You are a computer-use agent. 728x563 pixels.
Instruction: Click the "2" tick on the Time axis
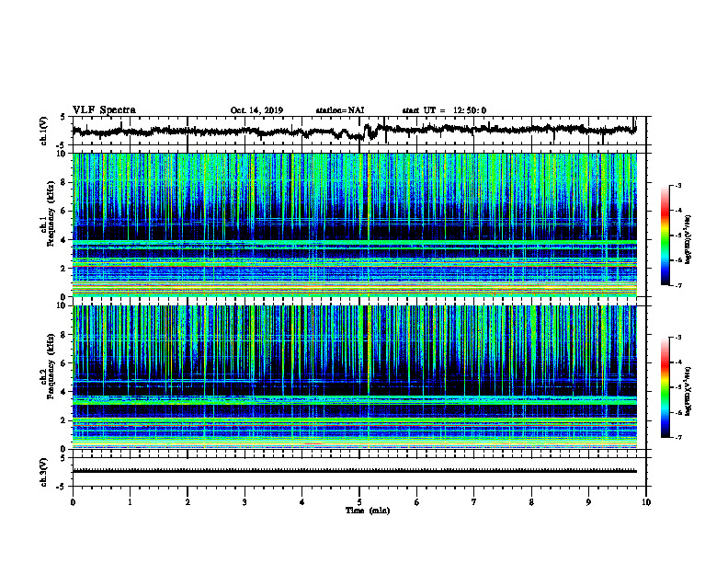pyautogui.click(x=188, y=502)
